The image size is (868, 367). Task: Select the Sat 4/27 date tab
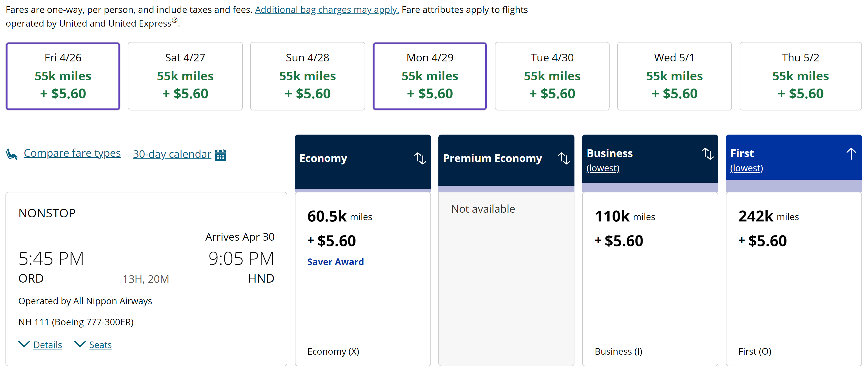[185, 76]
